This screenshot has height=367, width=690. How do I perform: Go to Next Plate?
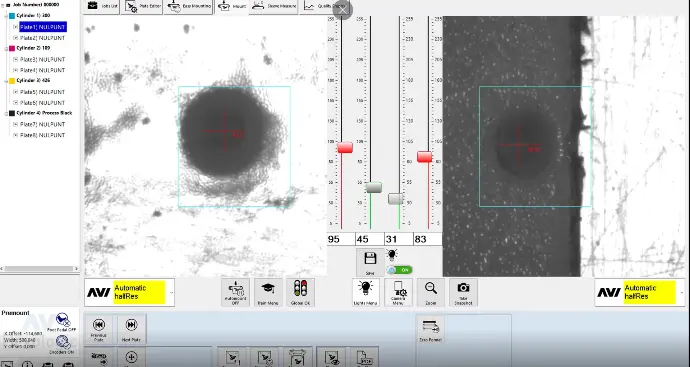131,329
